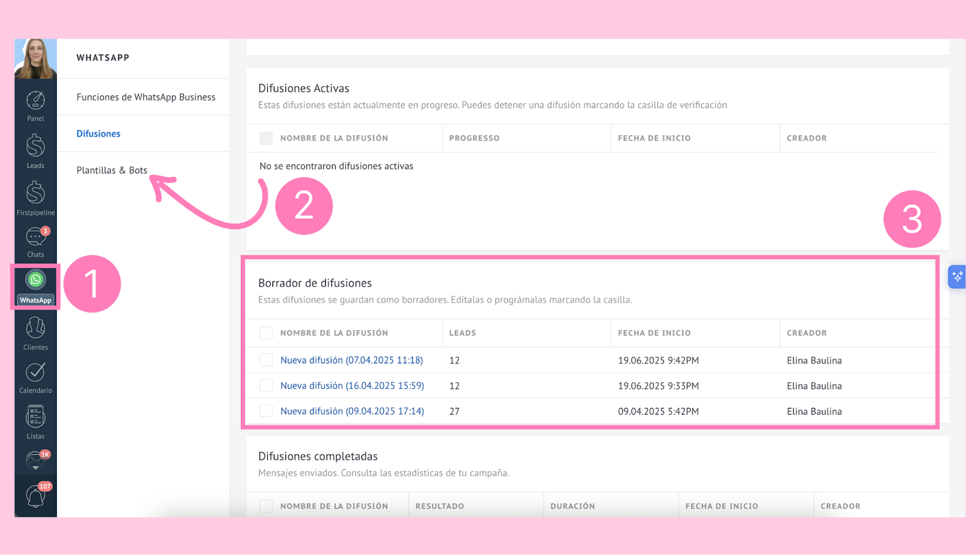Check the box for Nueva difusión (07.04.2025 11:18)
This screenshot has width=980, height=555.
click(266, 360)
